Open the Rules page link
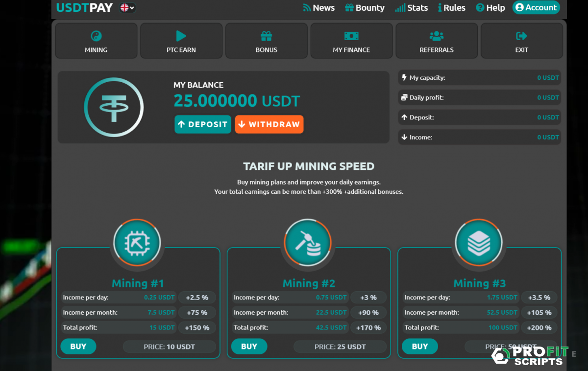588x371 pixels. [x=451, y=8]
